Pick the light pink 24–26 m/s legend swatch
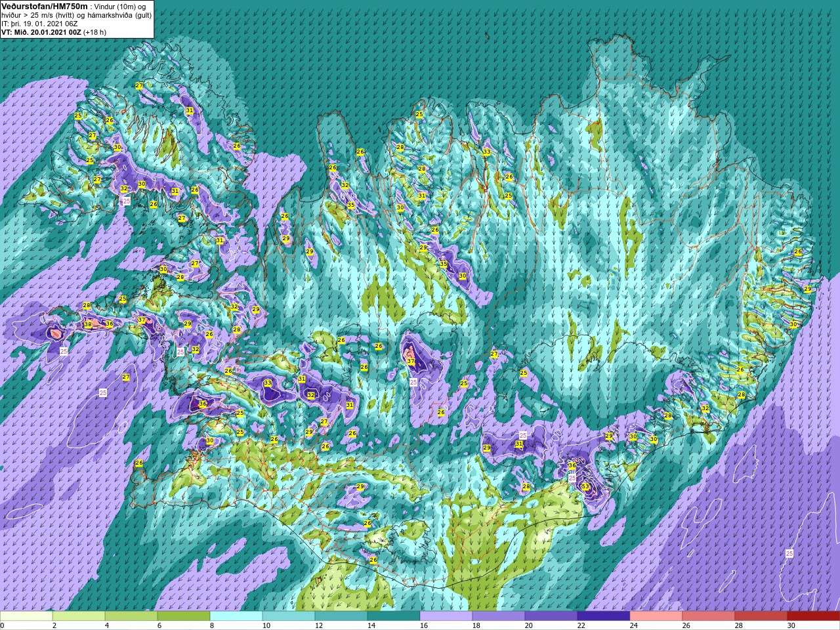Image resolution: width=840 pixels, height=630 pixels. [656, 616]
